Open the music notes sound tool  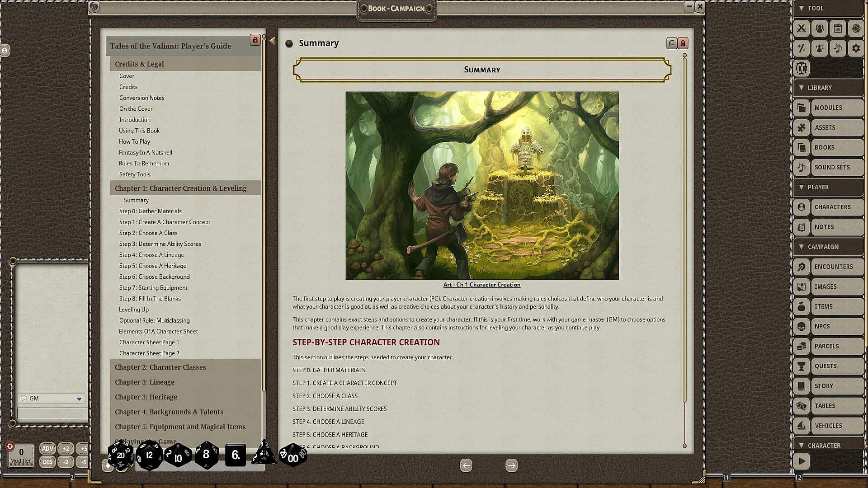[x=838, y=48]
